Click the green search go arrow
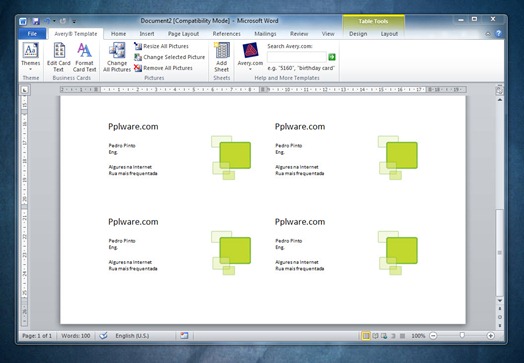524x363 pixels. click(332, 57)
